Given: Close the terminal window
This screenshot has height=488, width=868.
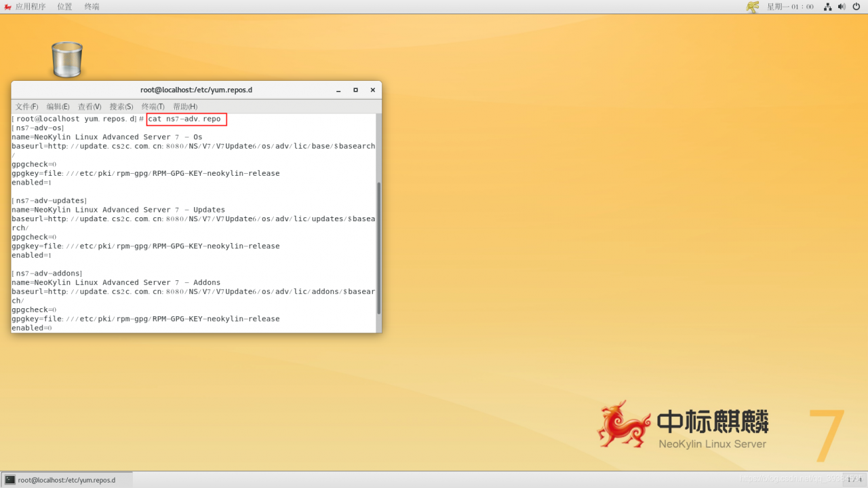Looking at the screenshot, I should (x=372, y=90).
